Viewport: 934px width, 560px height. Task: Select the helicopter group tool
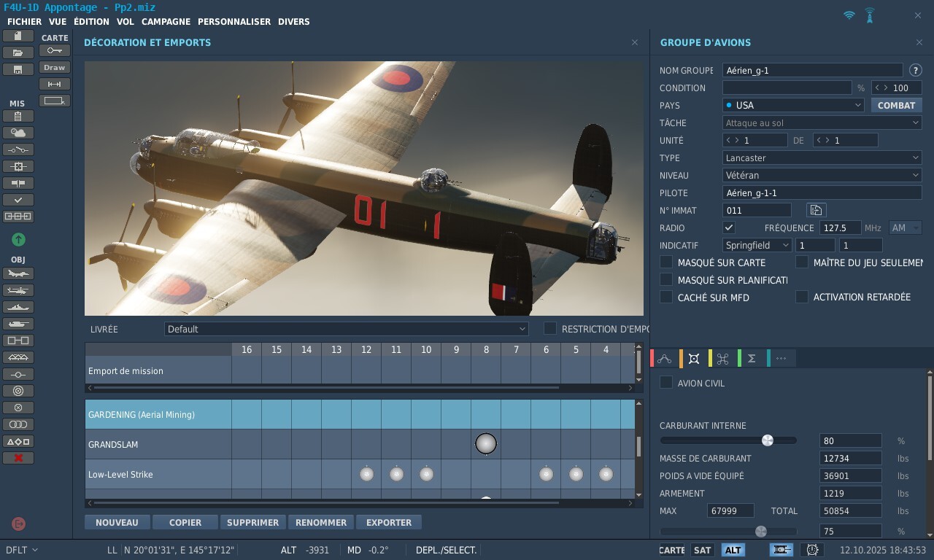pyautogui.click(x=18, y=291)
